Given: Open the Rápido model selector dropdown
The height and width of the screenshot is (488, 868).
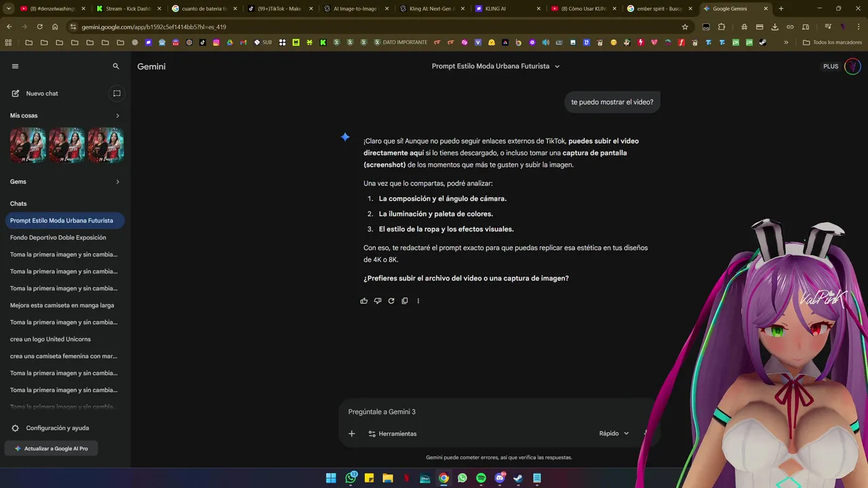Looking at the screenshot, I should click(x=614, y=434).
